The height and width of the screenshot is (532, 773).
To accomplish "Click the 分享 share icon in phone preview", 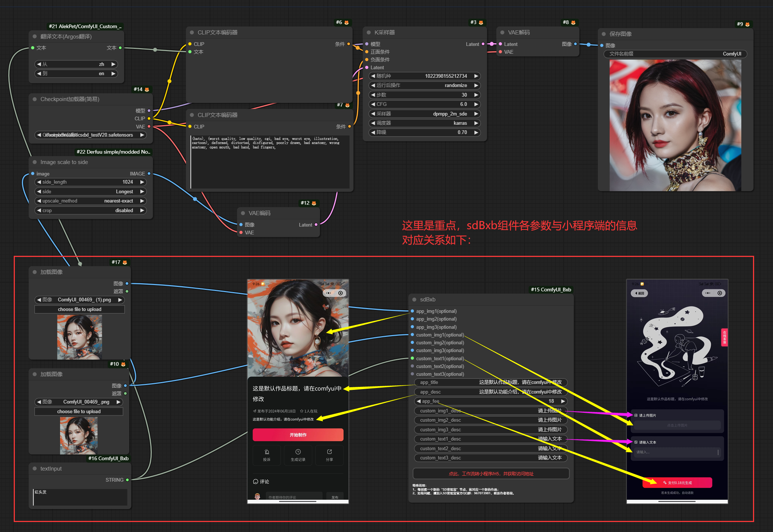I will 329,452.
